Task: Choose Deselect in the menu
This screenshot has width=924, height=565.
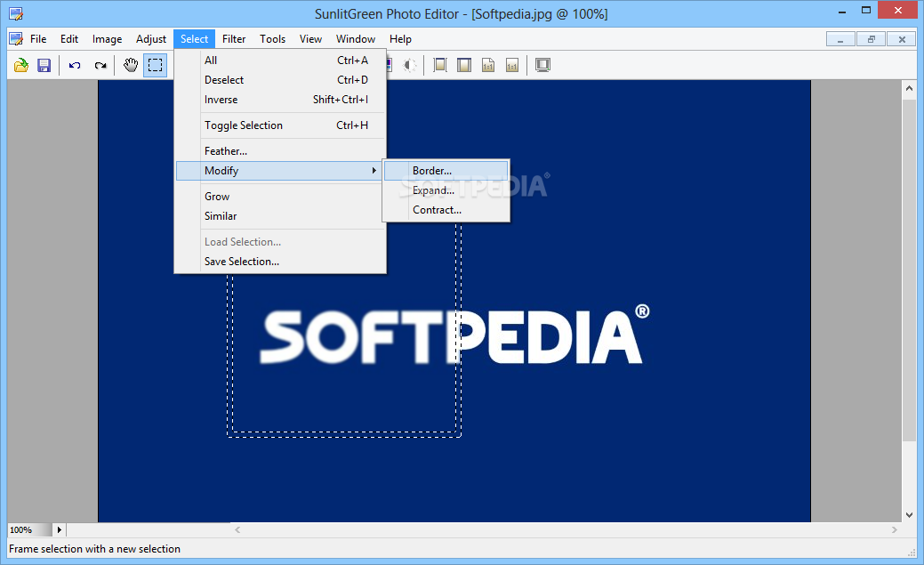Action: (x=280, y=79)
